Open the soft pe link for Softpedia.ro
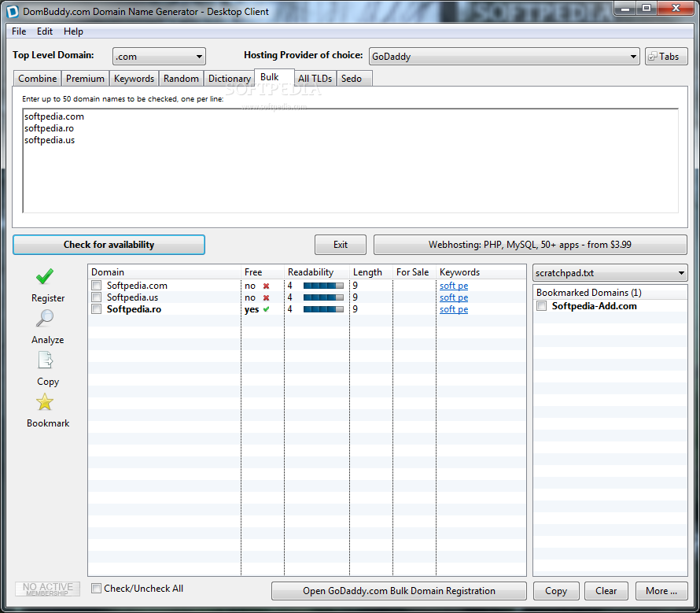This screenshot has width=700, height=613. pos(454,309)
